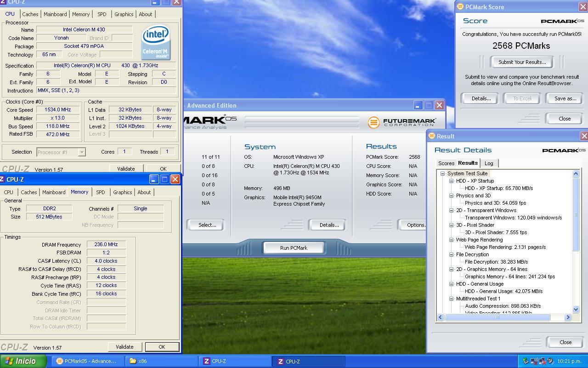Collapse the File Decryption node
This screenshot has height=368, width=588.
pyautogui.click(x=452, y=254)
